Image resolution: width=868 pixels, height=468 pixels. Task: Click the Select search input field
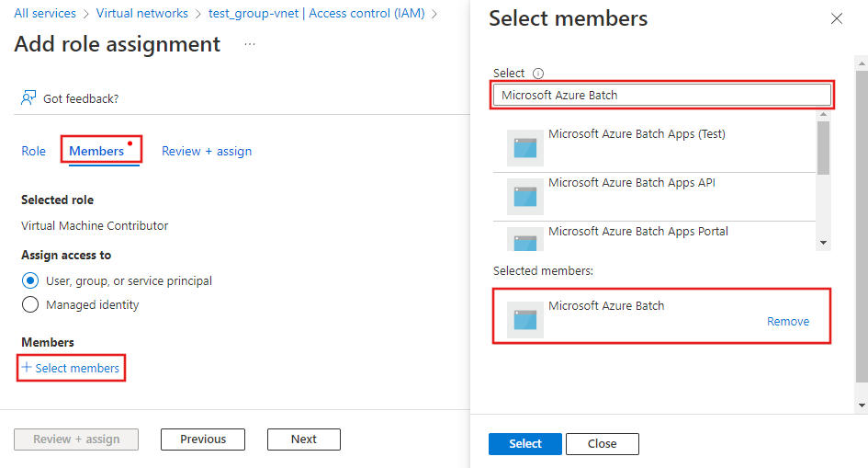pyautogui.click(x=661, y=95)
